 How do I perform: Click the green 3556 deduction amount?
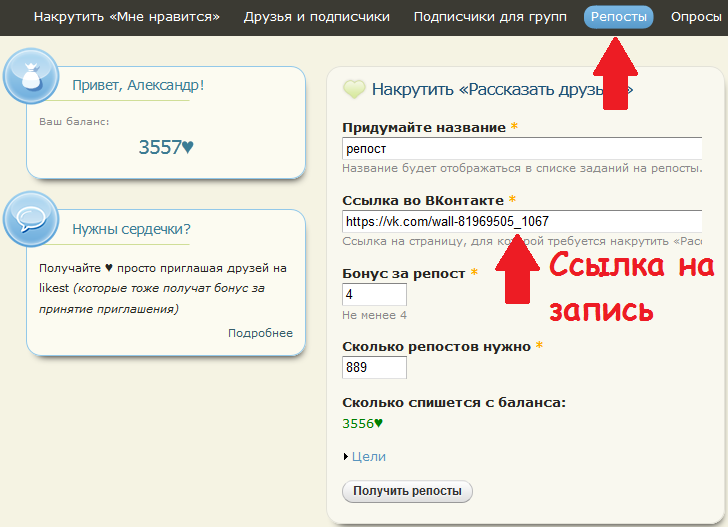(x=358, y=423)
